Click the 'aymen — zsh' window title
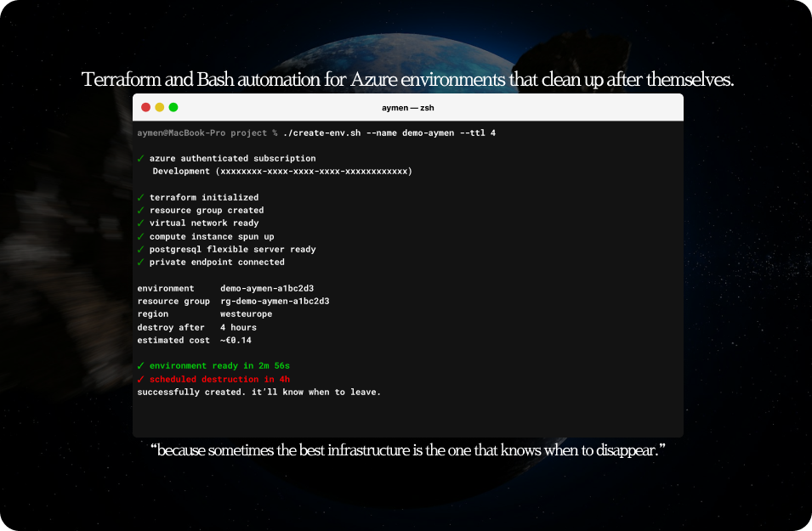The image size is (812, 531). [x=408, y=108]
